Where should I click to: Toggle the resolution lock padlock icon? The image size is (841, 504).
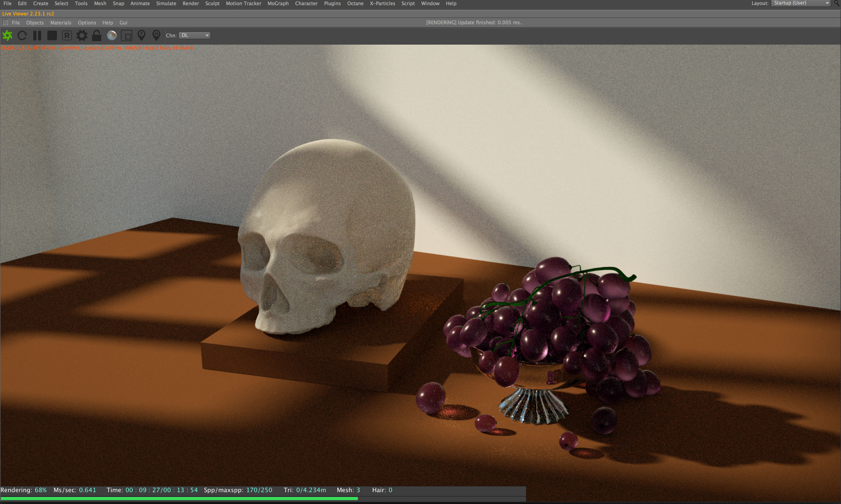point(97,35)
